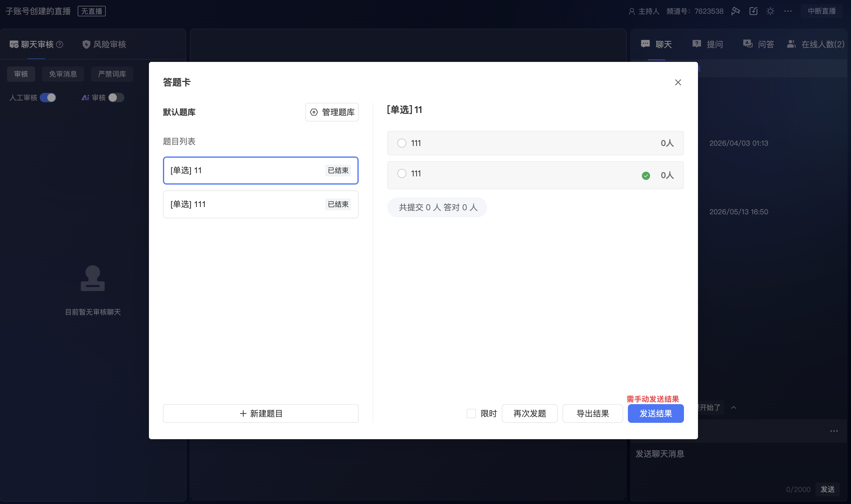Select the 严禁词库 sub-tab

pos(112,74)
